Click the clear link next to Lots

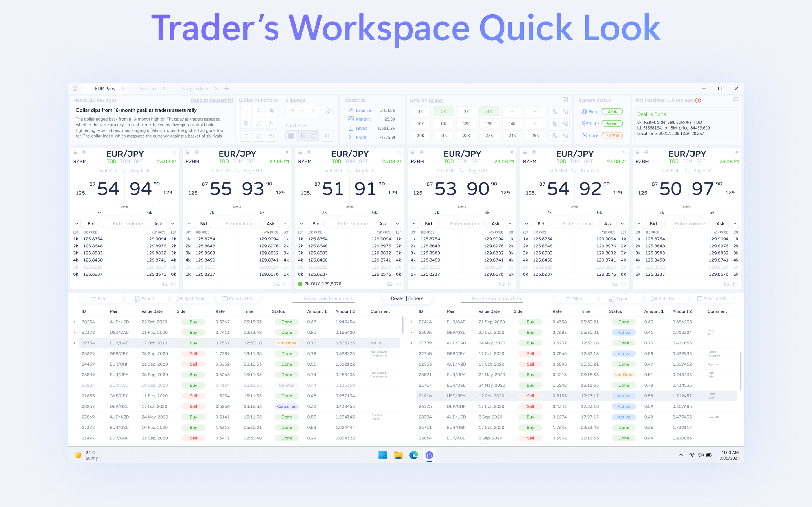click(436, 100)
